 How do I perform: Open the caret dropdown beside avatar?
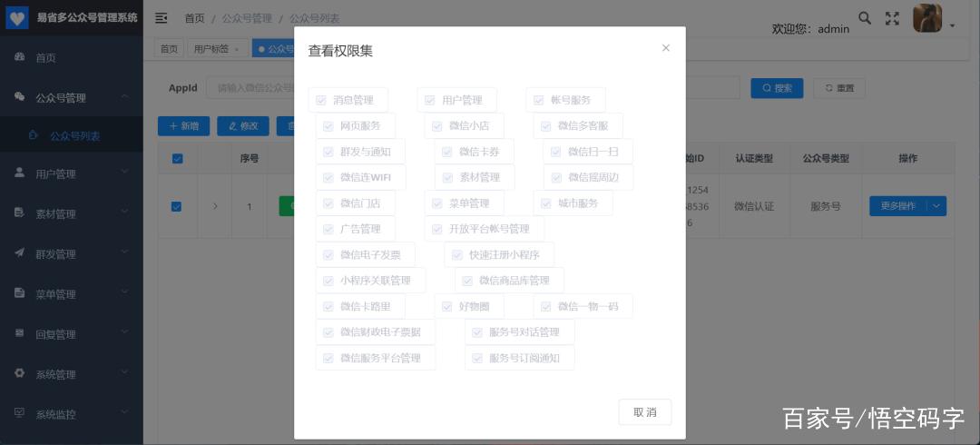click(x=952, y=25)
